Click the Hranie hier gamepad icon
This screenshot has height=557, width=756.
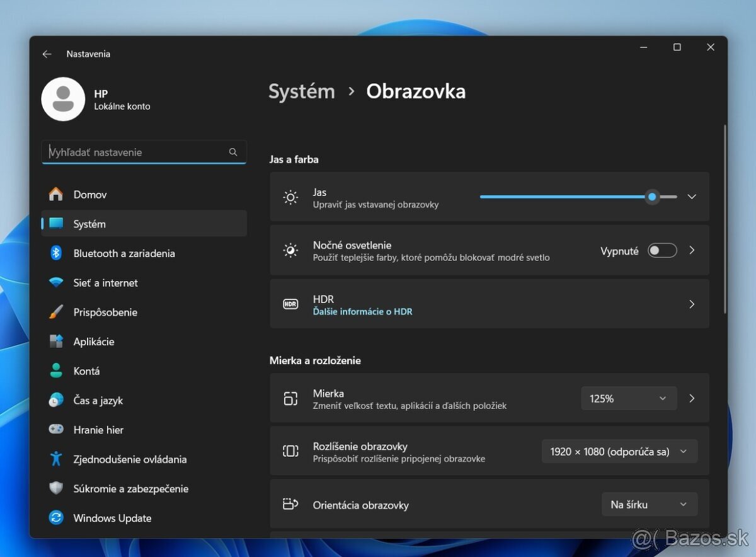[x=56, y=430]
